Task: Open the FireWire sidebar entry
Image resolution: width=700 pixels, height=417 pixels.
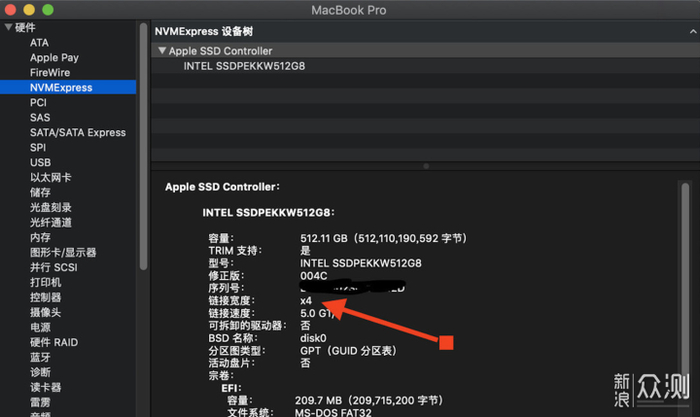Action: coord(50,72)
